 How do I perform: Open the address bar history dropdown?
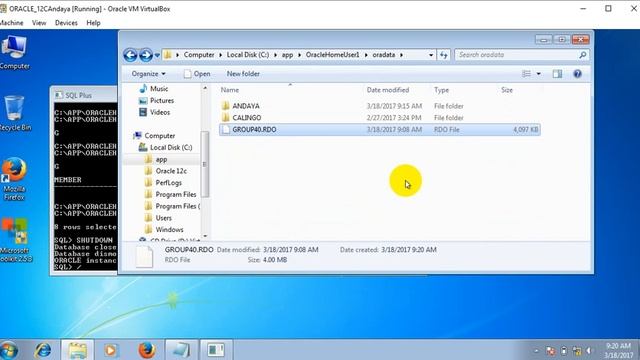click(x=431, y=55)
